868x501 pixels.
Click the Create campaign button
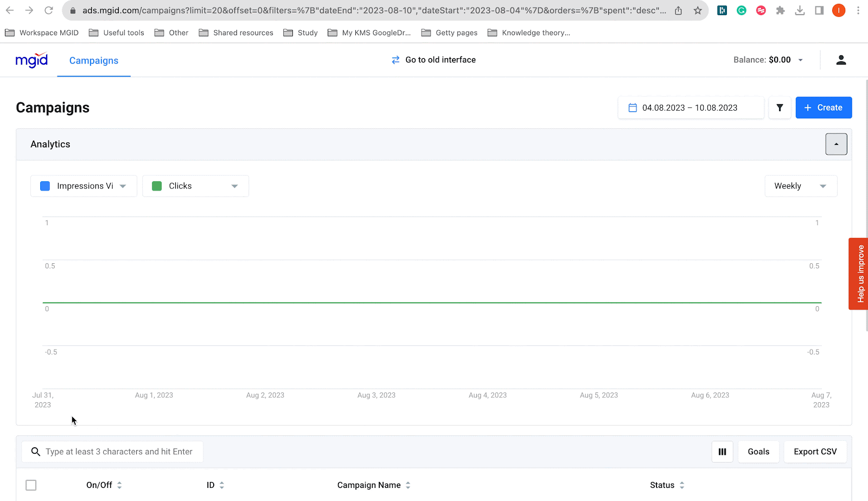(824, 107)
